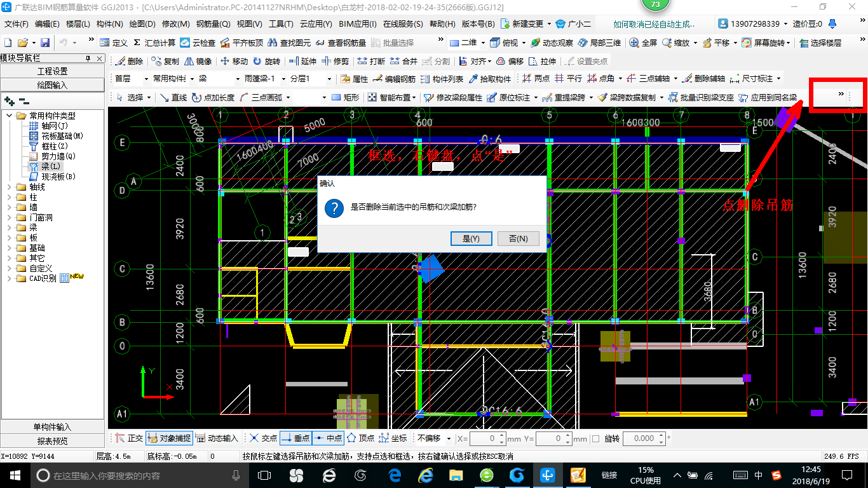Toggle 交点 intersection snap
This screenshot has height=488, width=868.
click(263, 438)
